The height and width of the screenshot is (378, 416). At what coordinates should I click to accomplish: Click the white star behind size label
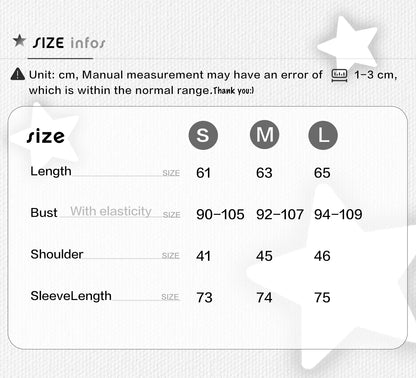(x=45, y=135)
